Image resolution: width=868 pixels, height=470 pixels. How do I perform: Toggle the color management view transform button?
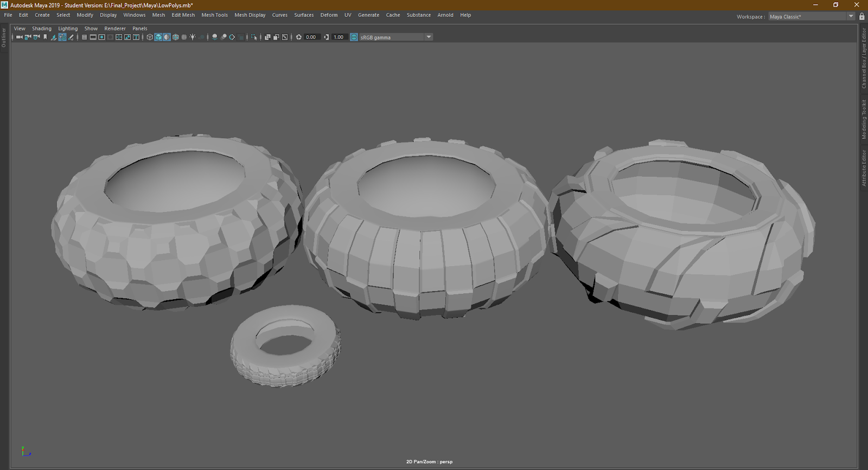[x=354, y=37]
